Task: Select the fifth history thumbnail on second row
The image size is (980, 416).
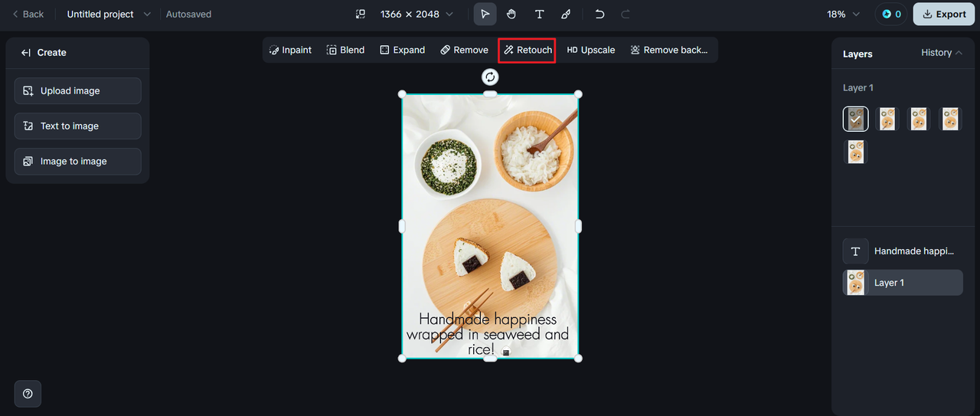Action: coord(855,152)
